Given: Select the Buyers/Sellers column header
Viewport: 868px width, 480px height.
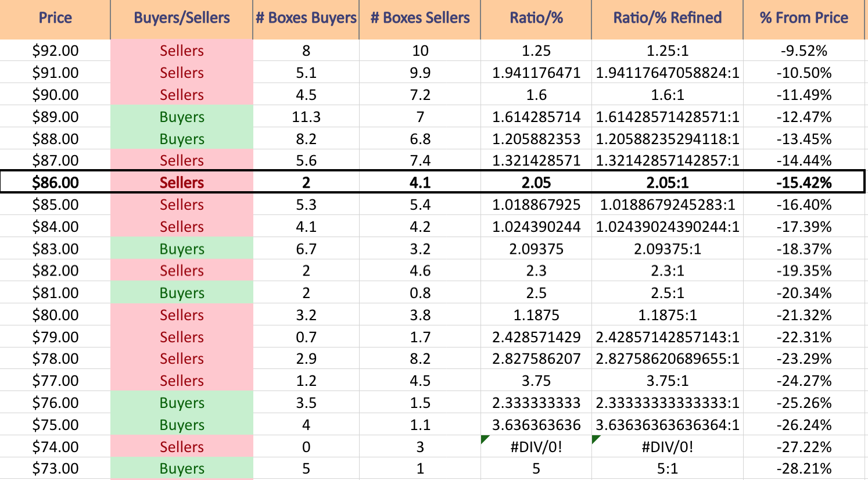Looking at the screenshot, I should pos(182,19).
